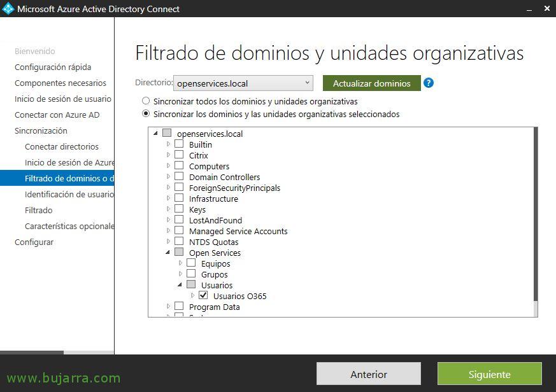Expand the Builtin tree node
The image size is (556, 392).
[x=169, y=144]
